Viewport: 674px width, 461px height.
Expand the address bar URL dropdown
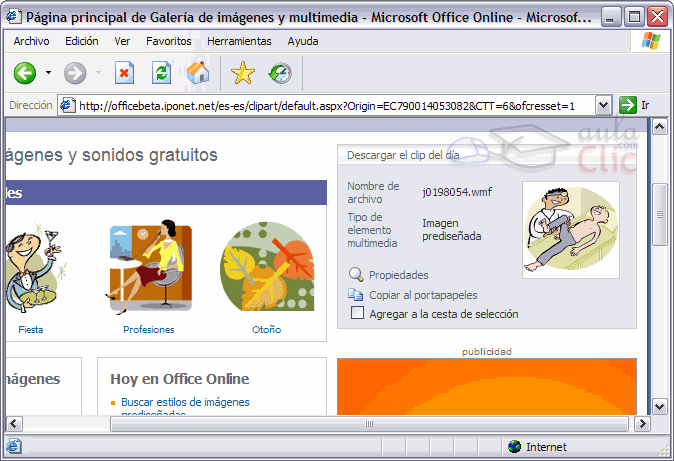tap(603, 105)
